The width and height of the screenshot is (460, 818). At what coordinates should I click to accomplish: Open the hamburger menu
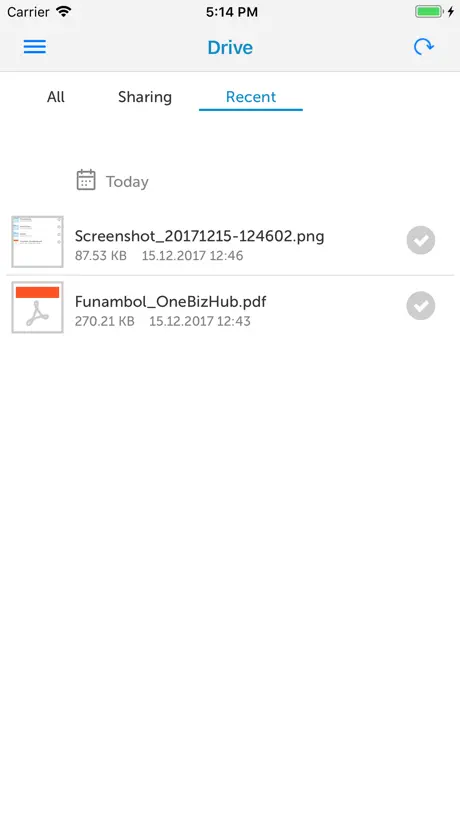click(x=35, y=47)
